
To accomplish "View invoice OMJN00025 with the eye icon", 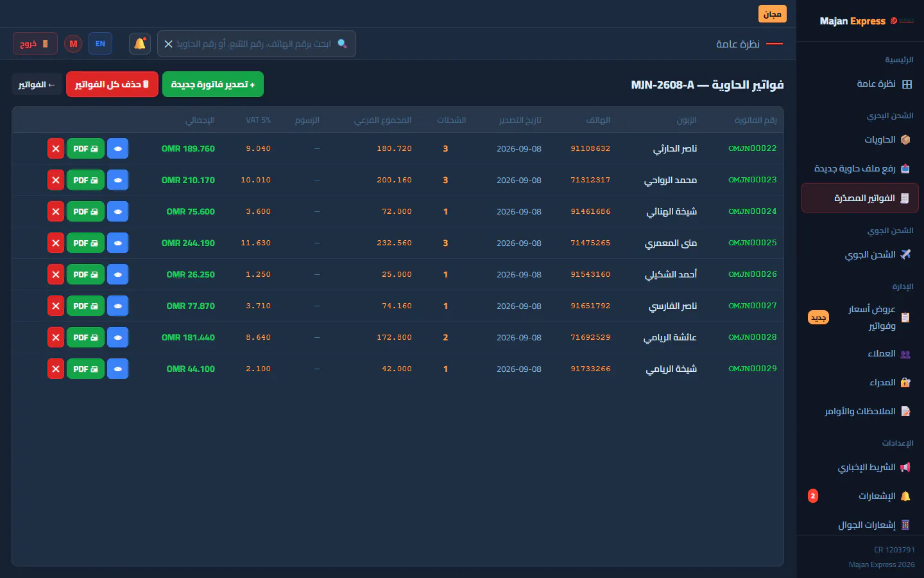I will pyautogui.click(x=117, y=243).
